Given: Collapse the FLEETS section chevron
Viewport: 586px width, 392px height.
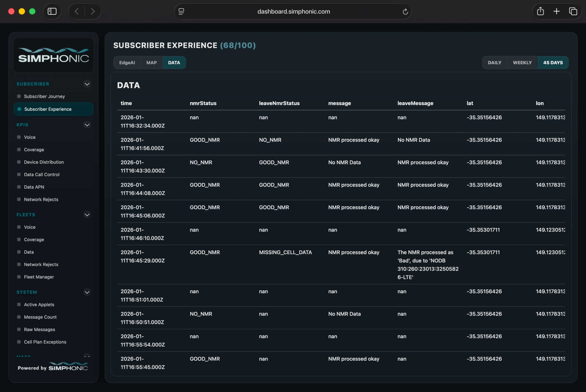Looking at the screenshot, I should (x=87, y=215).
